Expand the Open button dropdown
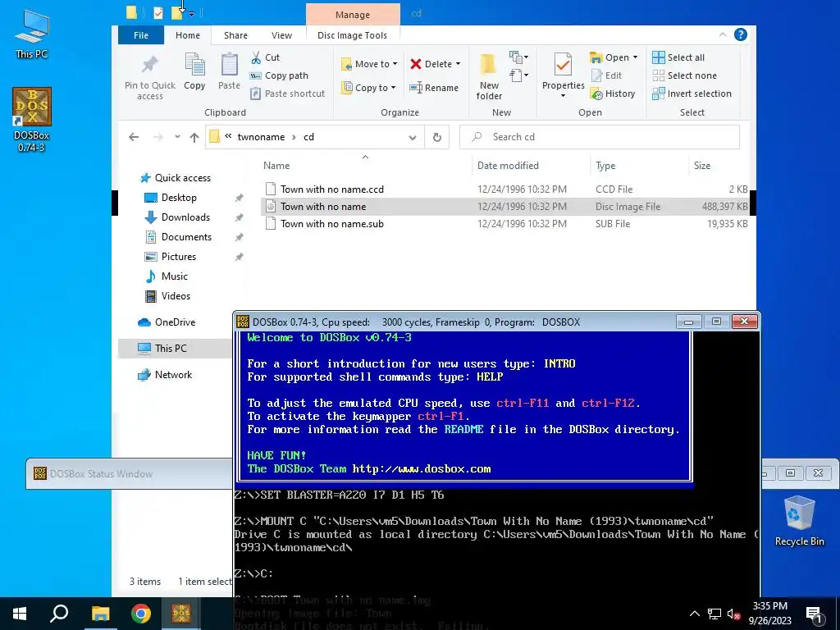The image size is (840, 630). 636,57
